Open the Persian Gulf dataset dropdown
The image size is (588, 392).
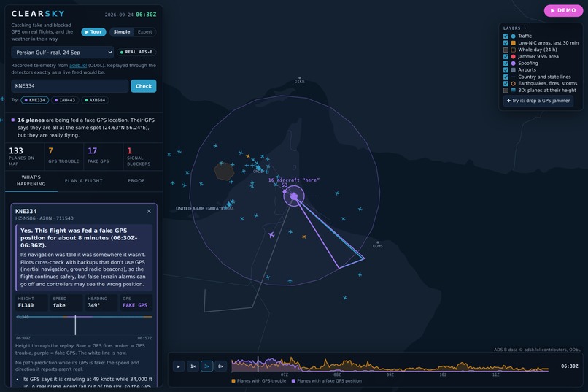pos(62,53)
